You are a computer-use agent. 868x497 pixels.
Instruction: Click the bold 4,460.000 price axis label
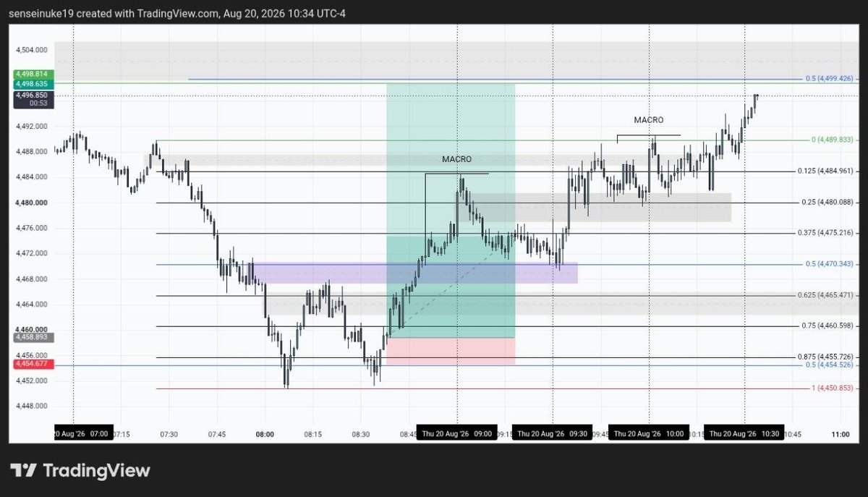coord(33,329)
